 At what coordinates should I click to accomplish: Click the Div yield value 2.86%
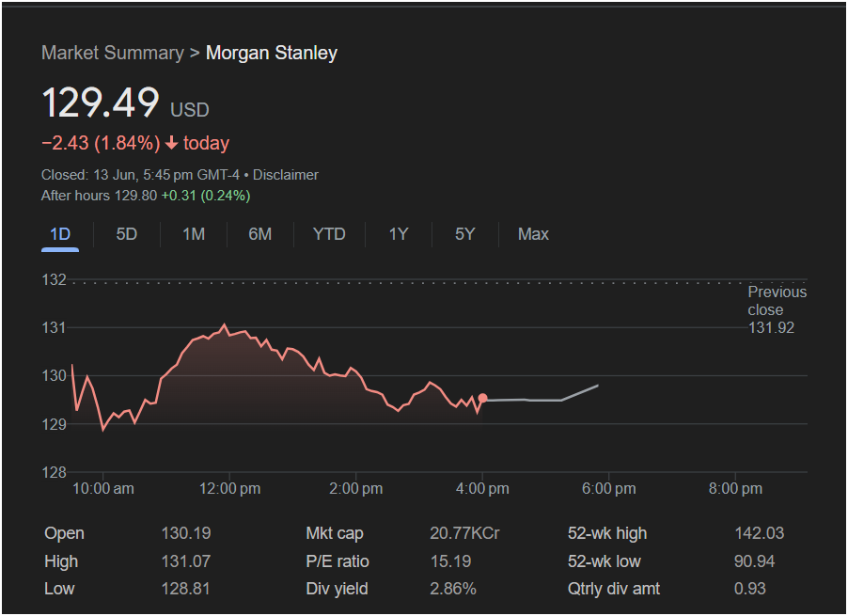click(453, 589)
